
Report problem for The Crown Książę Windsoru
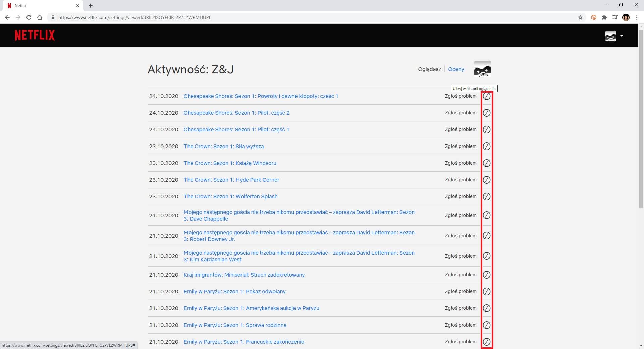coord(461,163)
